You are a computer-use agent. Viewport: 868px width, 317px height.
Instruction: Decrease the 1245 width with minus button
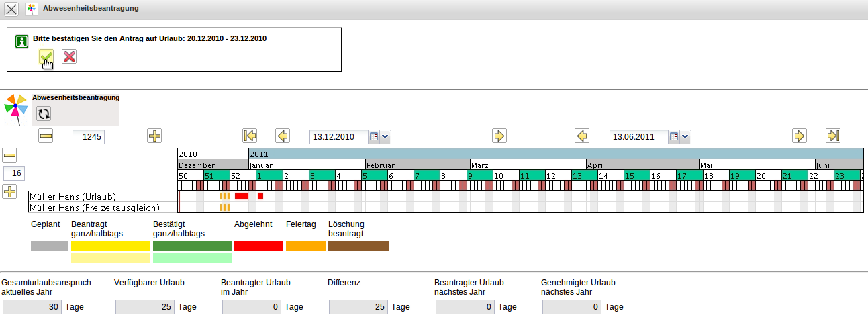46,136
